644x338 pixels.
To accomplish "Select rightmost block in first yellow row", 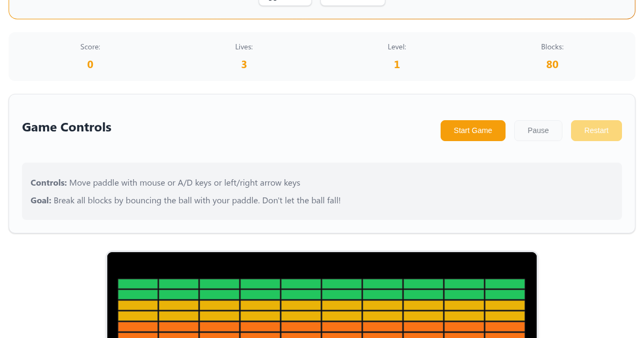I will point(504,305).
